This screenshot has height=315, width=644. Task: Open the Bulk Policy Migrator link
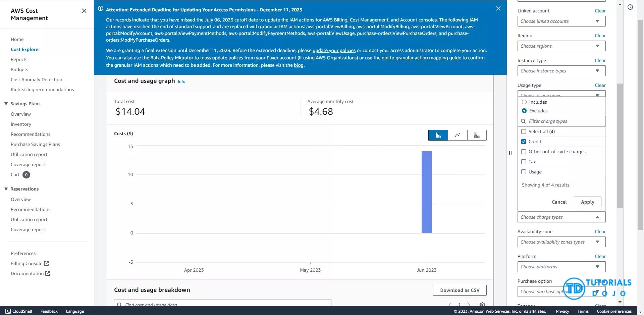(172, 58)
